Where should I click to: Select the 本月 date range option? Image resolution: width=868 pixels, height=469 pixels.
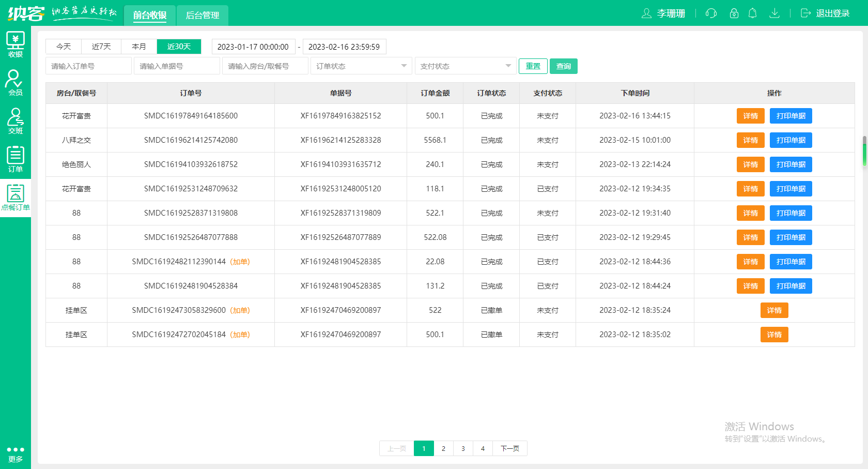coord(139,47)
